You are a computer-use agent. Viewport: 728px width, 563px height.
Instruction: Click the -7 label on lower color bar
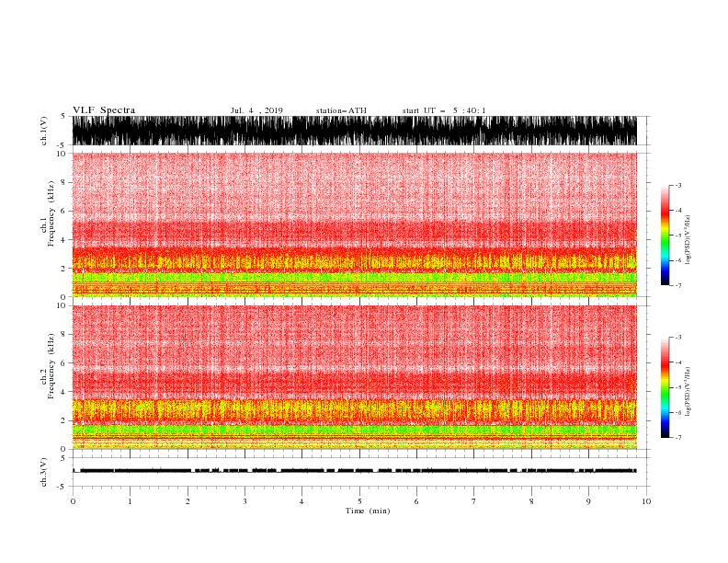(677, 438)
